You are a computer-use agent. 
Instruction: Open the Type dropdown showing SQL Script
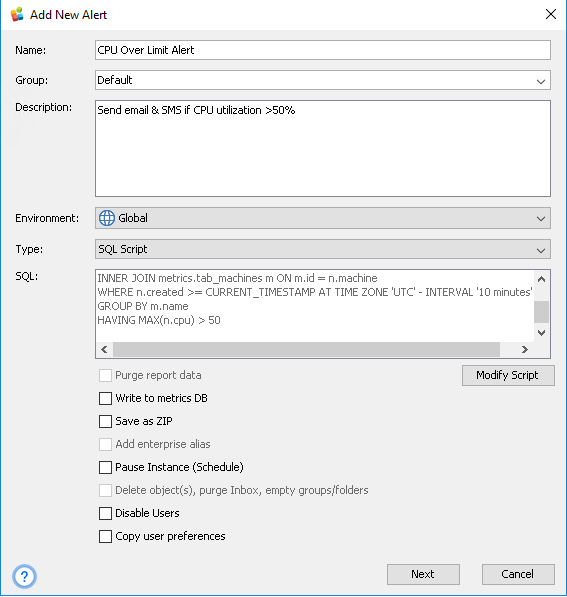click(x=323, y=249)
